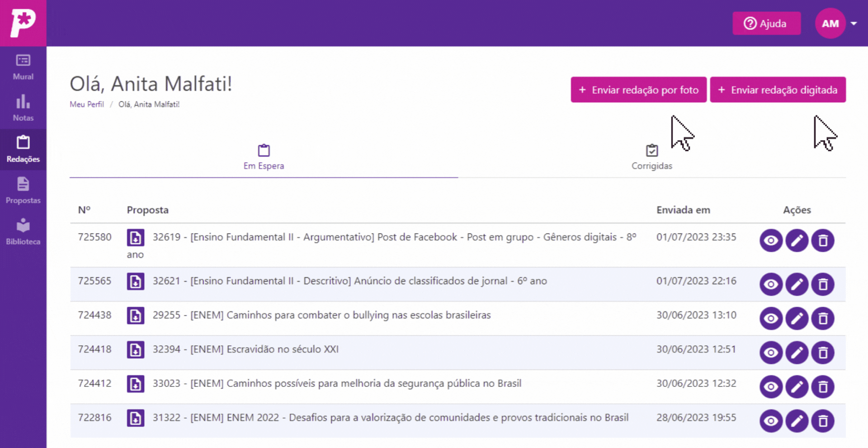The height and width of the screenshot is (448, 868).
Task: Click the Proposta column header
Action: pyautogui.click(x=147, y=210)
